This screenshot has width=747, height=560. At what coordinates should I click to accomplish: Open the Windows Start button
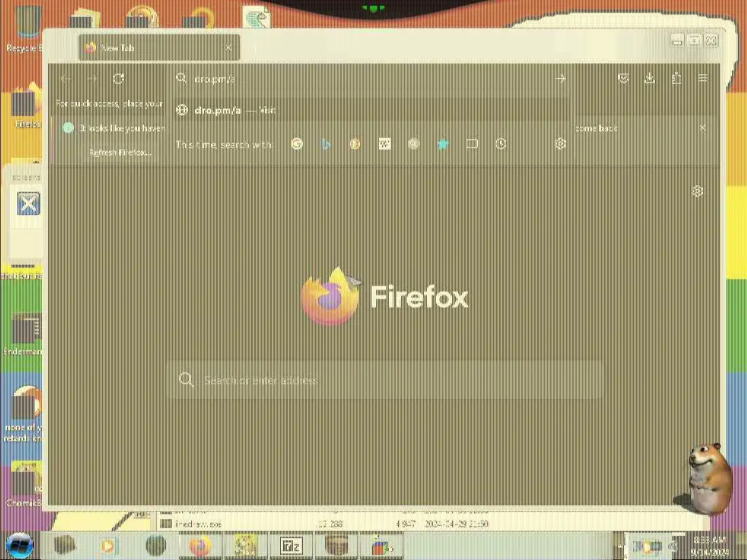[19, 545]
